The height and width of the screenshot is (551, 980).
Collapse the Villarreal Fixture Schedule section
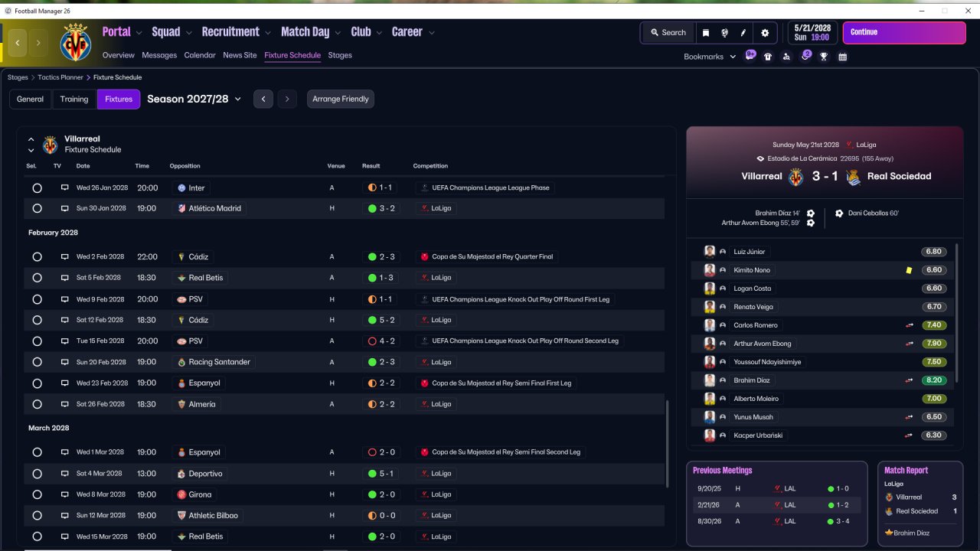[x=31, y=140]
